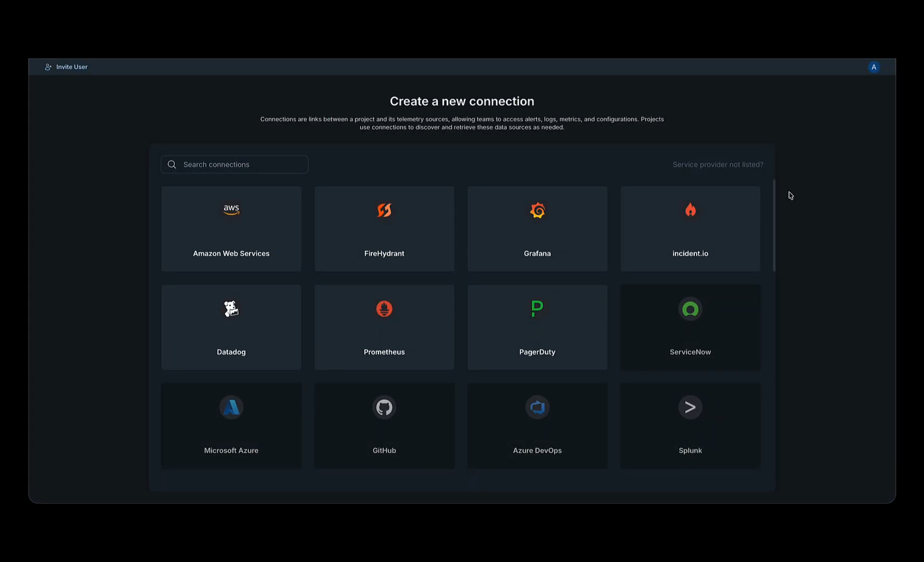This screenshot has height=562, width=924.
Task: Open the Service provider not listed link
Action: 718,164
